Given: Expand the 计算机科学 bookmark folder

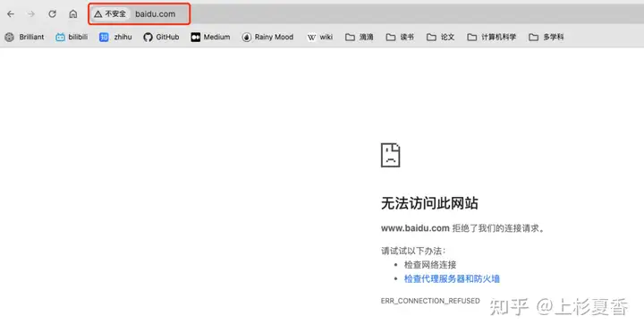Looking at the screenshot, I should (492, 37).
